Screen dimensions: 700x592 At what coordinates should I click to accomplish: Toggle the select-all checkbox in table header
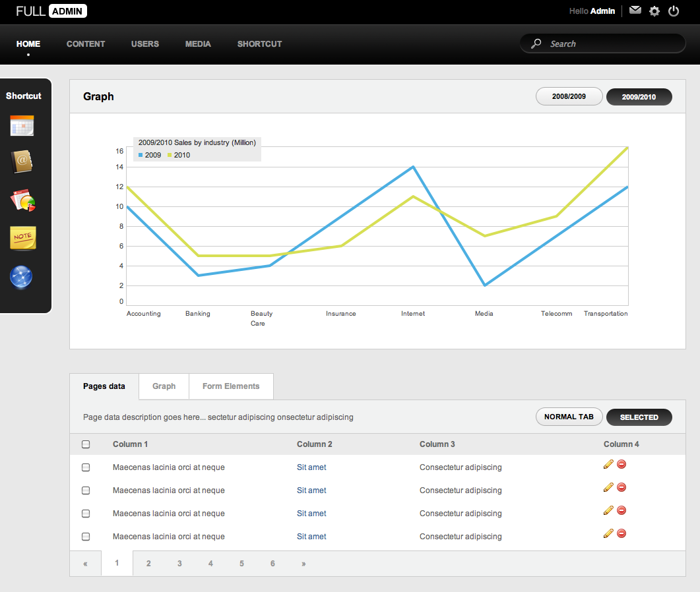pos(86,444)
